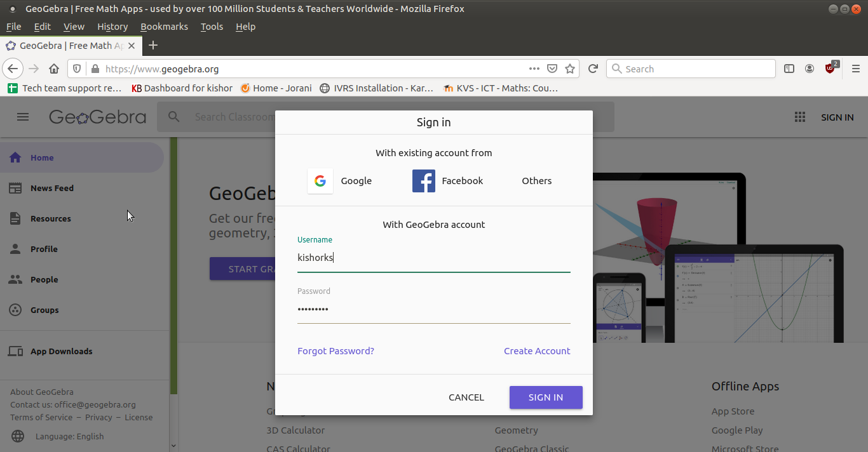Click the GeoGebra logo
The height and width of the screenshot is (452, 868).
97,117
